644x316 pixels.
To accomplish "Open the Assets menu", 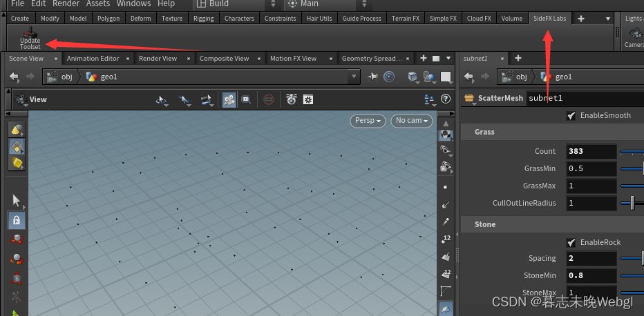I will click(x=99, y=4).
